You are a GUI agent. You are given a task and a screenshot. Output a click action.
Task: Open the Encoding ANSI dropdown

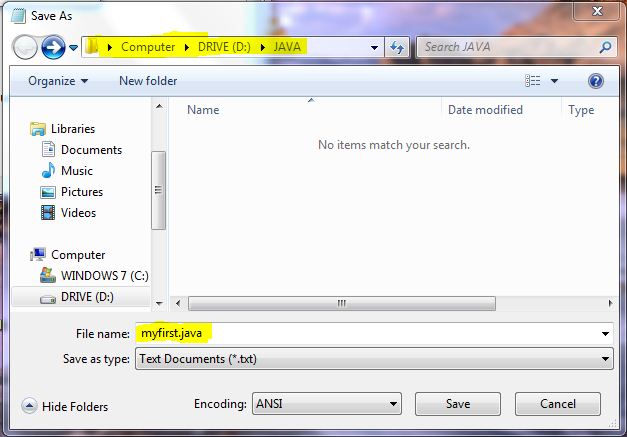327,404
